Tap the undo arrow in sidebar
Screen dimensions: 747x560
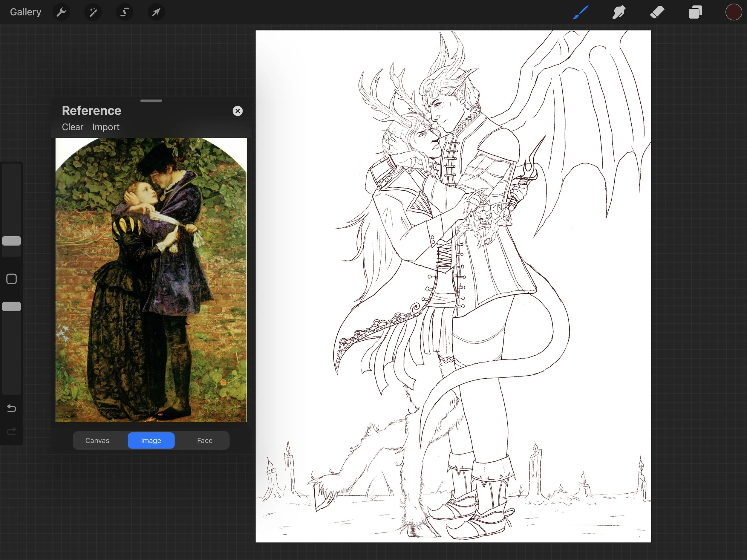[x=11, y=408]
